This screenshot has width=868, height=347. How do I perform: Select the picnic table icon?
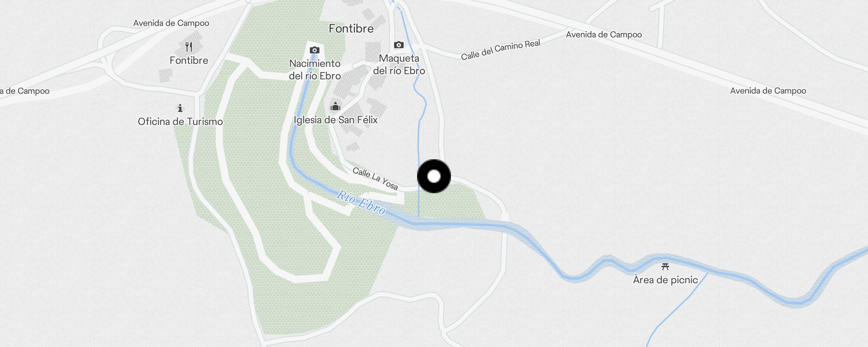(x=665, y=267)
